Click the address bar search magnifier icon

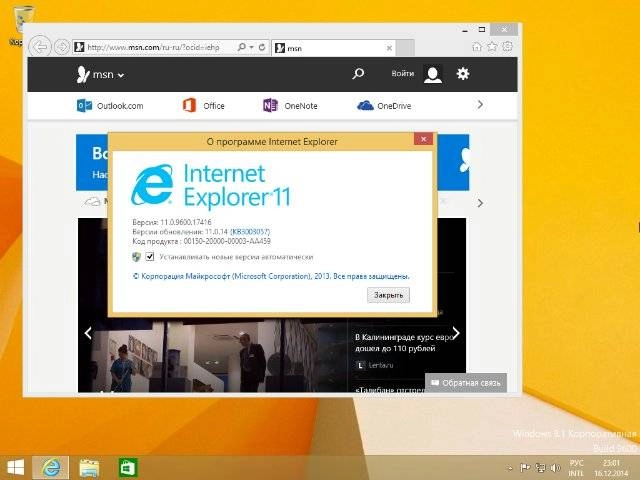pos(241,47)
